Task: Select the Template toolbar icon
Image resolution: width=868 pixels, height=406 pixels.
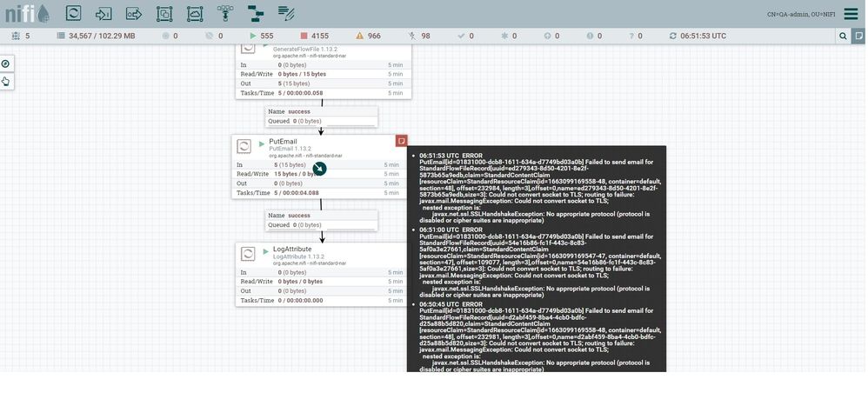Action: click(256, 13)
